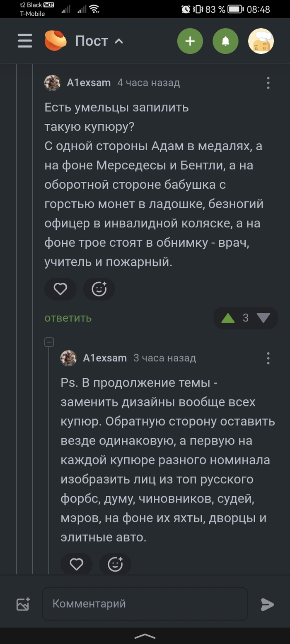This screenshot has width=290, height=644.
Task: Open the user profile avatar
Action: pos(261,41)
